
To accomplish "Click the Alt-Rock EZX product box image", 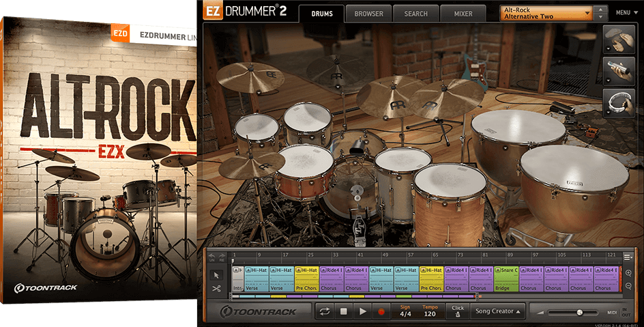I will [98, 161].
